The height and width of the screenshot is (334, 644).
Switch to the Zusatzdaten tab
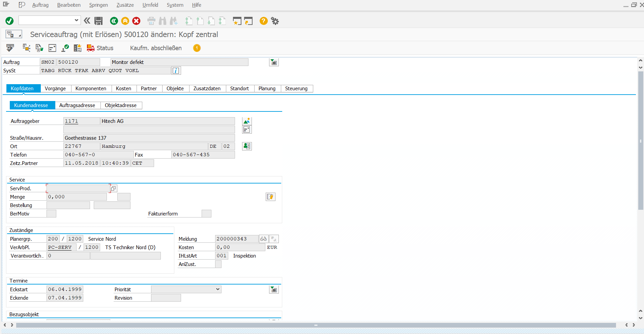(207, 89)
